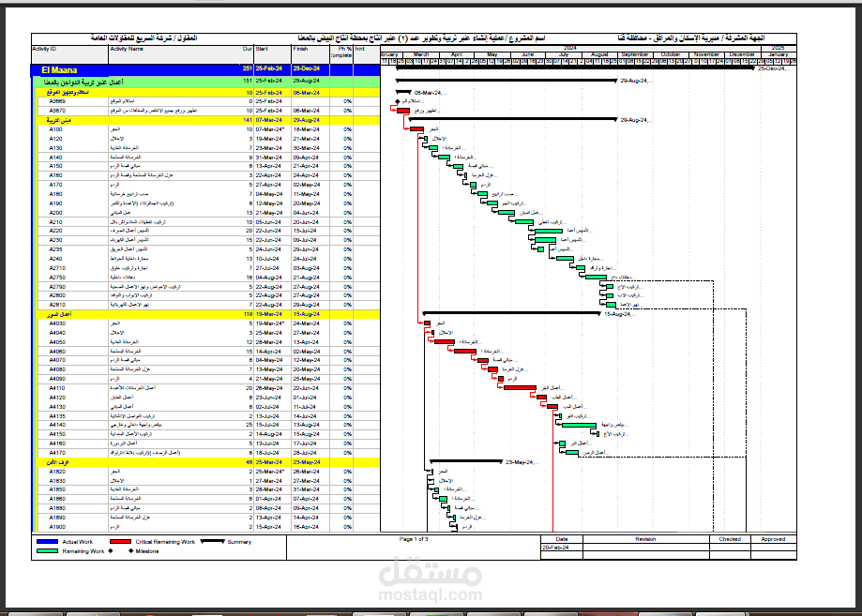Select activity ID A200 cell
The image size is (862, 616).
tap(55, 213)
